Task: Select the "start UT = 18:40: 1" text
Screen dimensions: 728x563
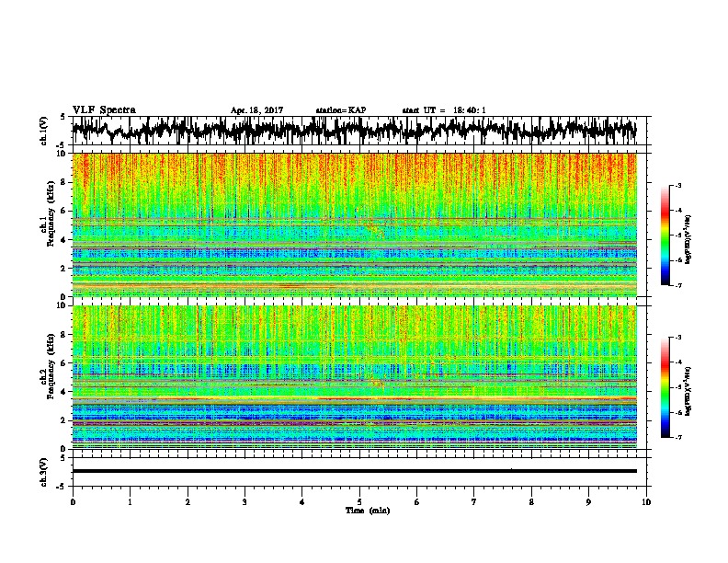Action: click(x=444, y=110)
